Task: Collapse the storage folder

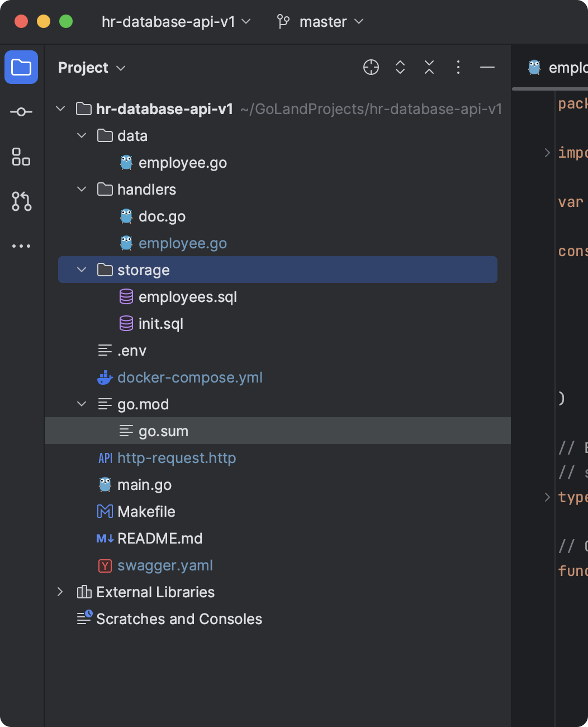Action: 82,270
